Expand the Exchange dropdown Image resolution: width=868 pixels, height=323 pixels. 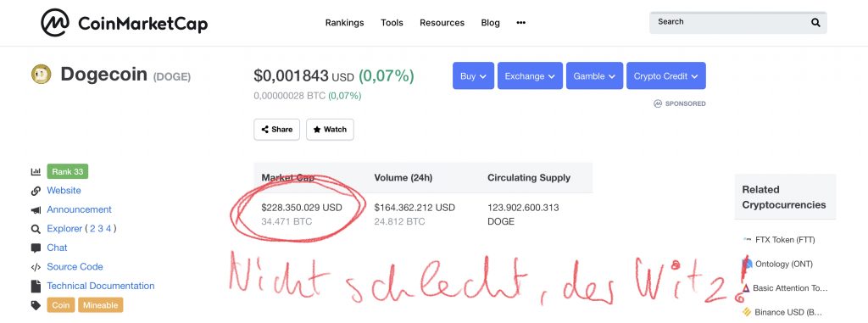tap(530, 76)
